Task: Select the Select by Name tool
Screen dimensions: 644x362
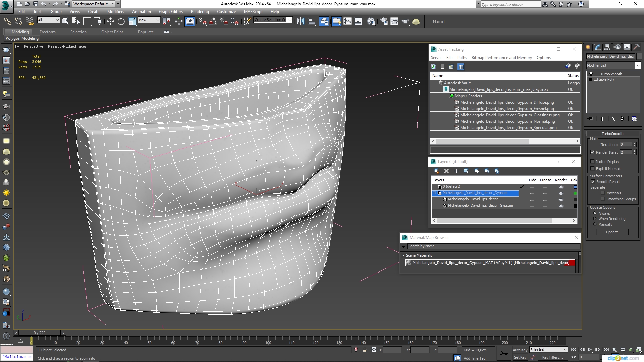Action: tap(76, 21)
